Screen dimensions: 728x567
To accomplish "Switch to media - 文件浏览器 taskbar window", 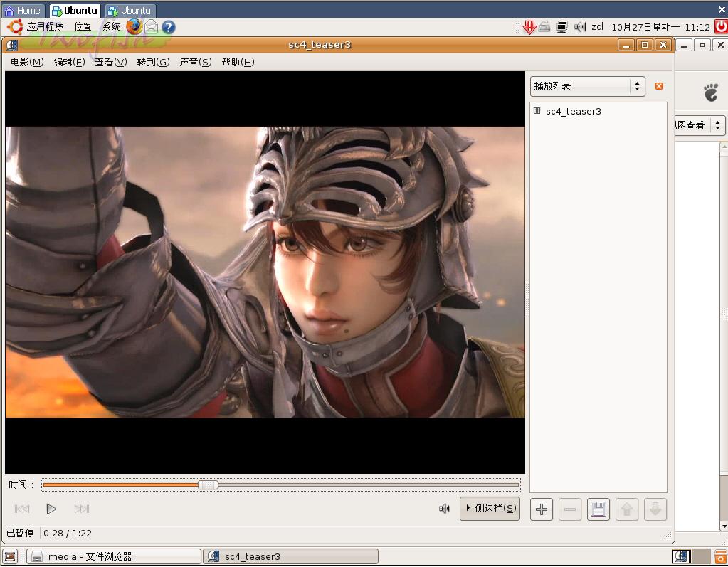I will 114,556.
